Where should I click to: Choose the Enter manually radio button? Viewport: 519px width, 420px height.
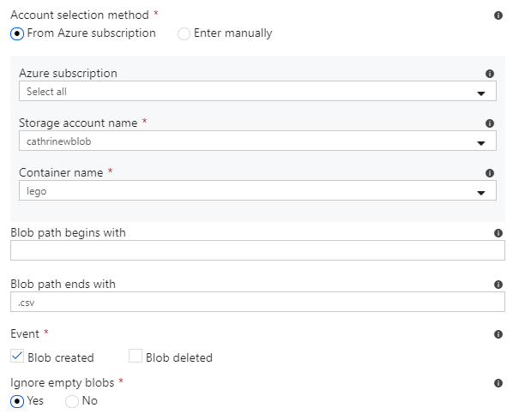pyautogui.click(x=184, y=33)
